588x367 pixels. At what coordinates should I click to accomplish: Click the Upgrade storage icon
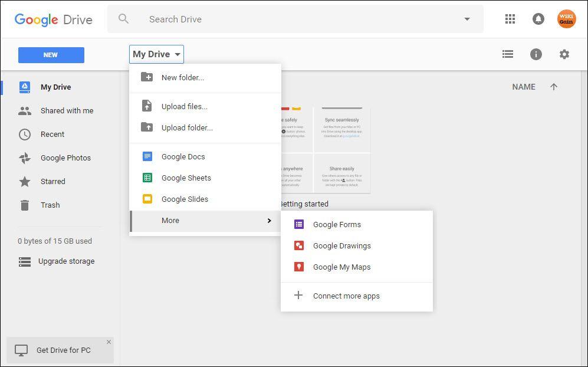pyautogui.click(x=25, y=261)
